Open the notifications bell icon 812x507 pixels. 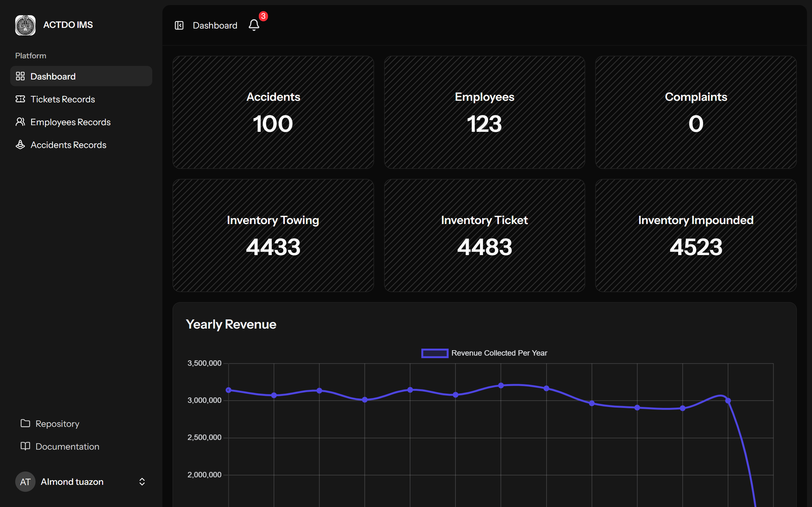(x=254, y=25)
